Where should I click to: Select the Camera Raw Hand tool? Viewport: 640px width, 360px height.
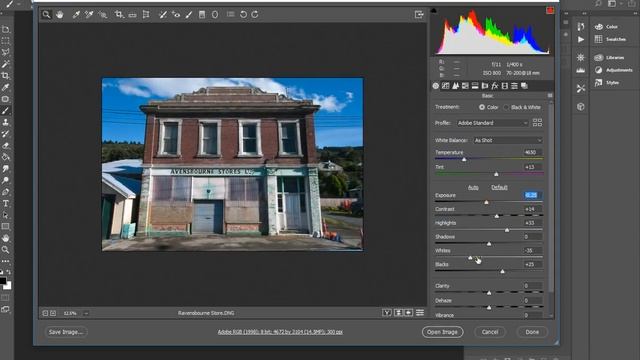click(60, 15)
